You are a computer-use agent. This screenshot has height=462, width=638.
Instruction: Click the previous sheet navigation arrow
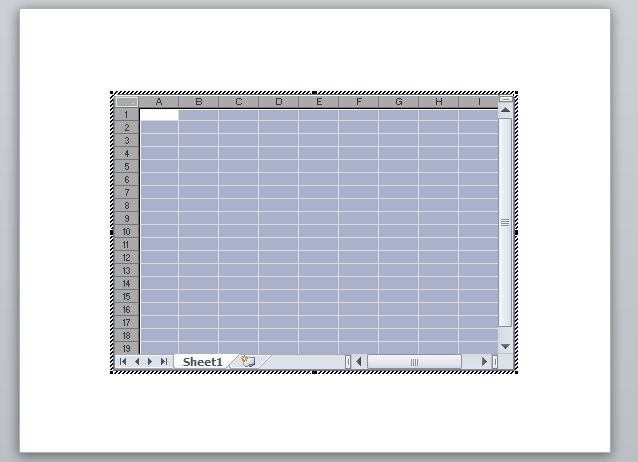[137, 361]
